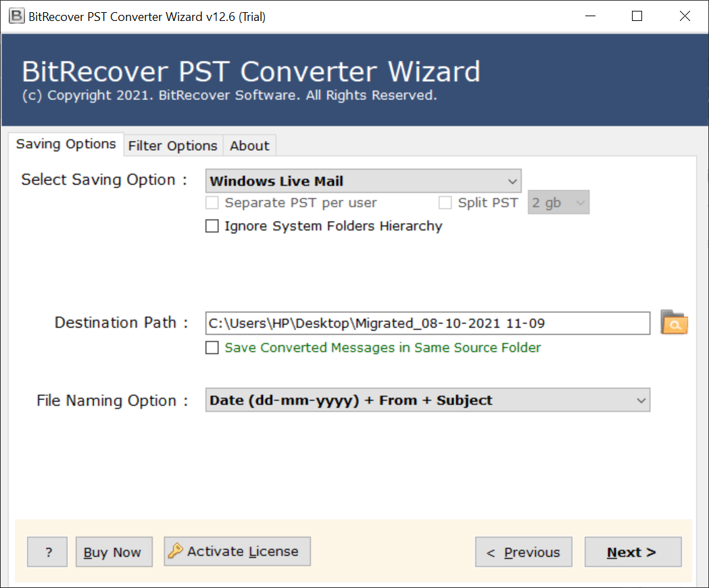This screenshot has height=588, width=709.
Task: Toggle Ignore System Folders Hierarchy checkbox
Action: [212, 226]
